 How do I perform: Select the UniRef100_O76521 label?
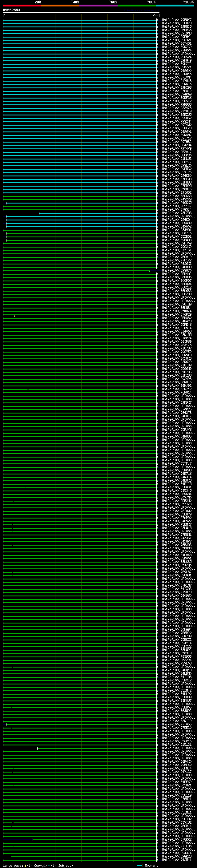coord(177,799)
